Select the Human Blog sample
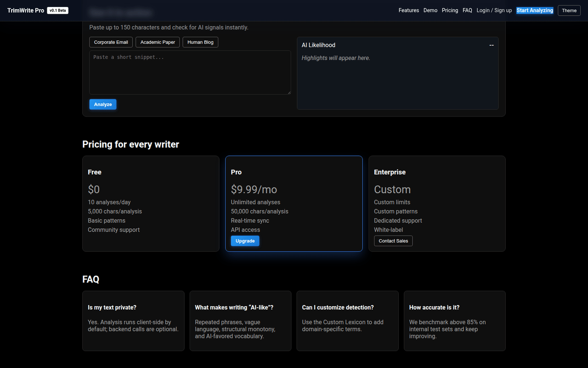This screenshot has width=588, height=368. [x=200, y=42]
